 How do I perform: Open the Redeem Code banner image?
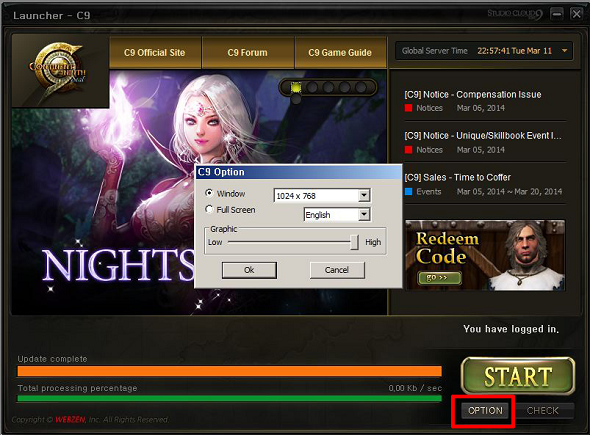(x=485, y=255)
